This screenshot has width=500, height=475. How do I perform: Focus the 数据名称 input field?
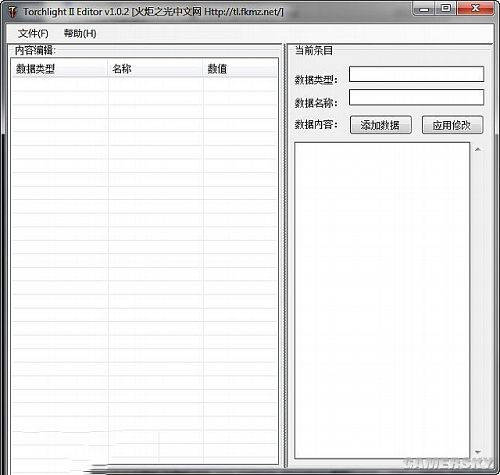tap(416, 97)
